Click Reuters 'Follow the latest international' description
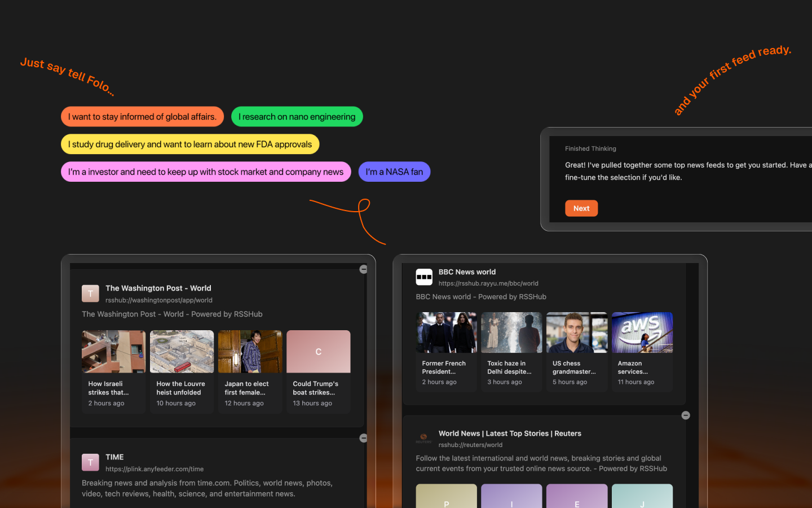Viewport: 812px width, 508px height. (541, 463)
